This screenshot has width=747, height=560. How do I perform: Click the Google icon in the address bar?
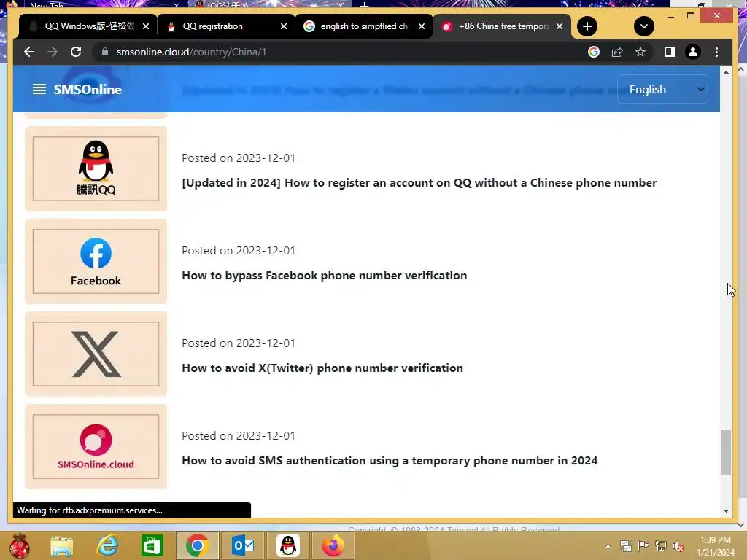pos(594,52)
